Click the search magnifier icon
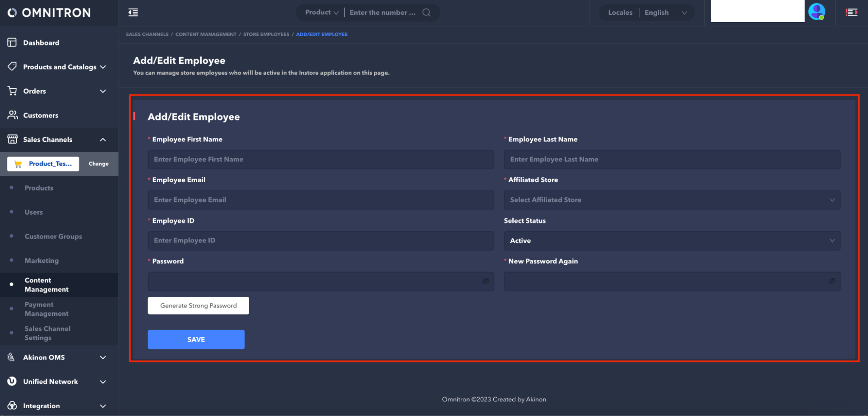This screenshot has width=868, height=416. click(x=426, y=13)
